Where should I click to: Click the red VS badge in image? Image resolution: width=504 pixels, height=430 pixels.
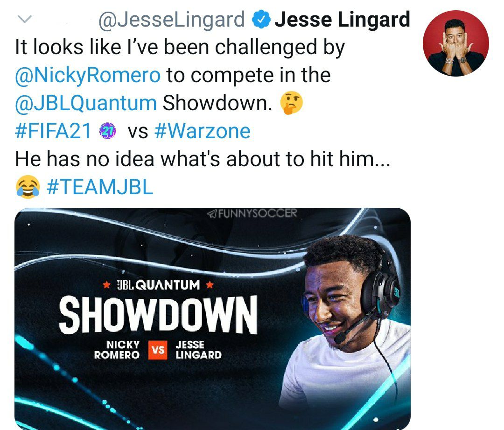click(158, 350)
